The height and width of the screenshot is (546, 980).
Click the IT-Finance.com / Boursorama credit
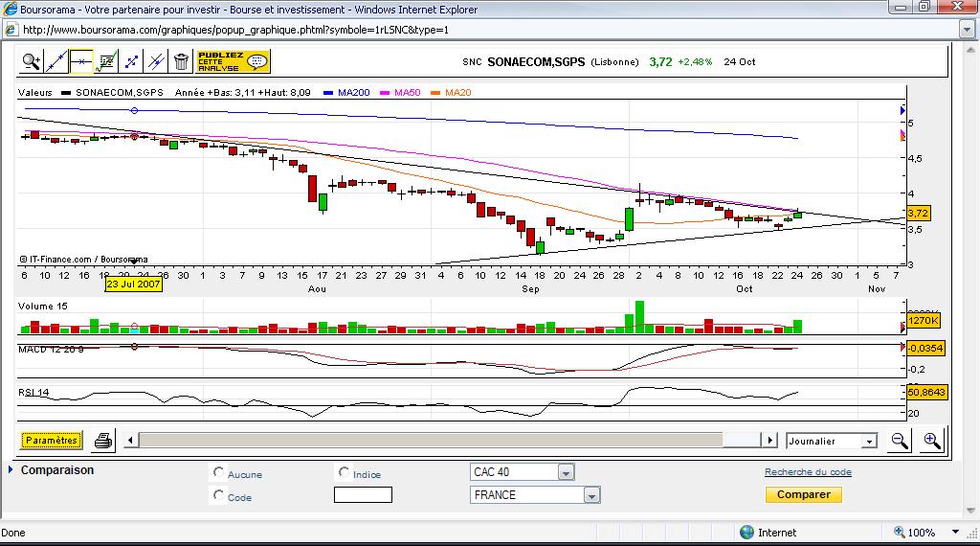pos(83,259)
